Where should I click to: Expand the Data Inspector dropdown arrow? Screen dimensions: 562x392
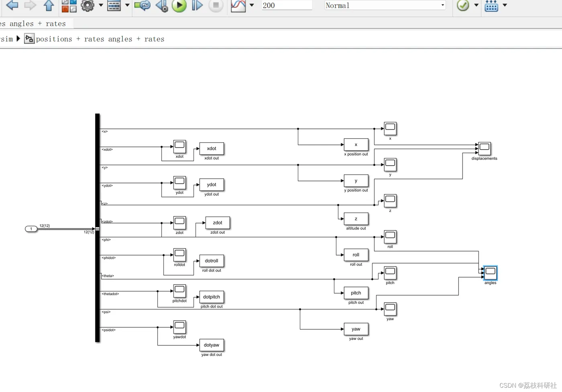(252, 5)
